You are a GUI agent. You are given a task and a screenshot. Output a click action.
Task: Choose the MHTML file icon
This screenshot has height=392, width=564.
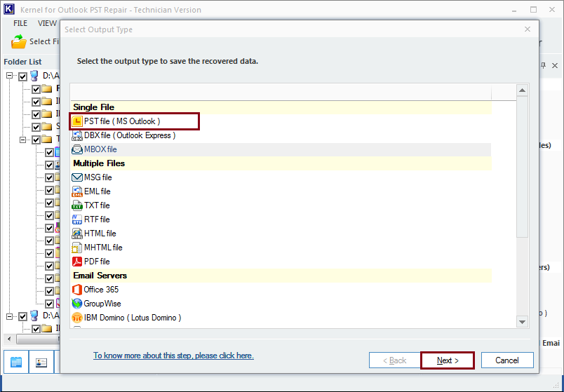tap(77, 248)
